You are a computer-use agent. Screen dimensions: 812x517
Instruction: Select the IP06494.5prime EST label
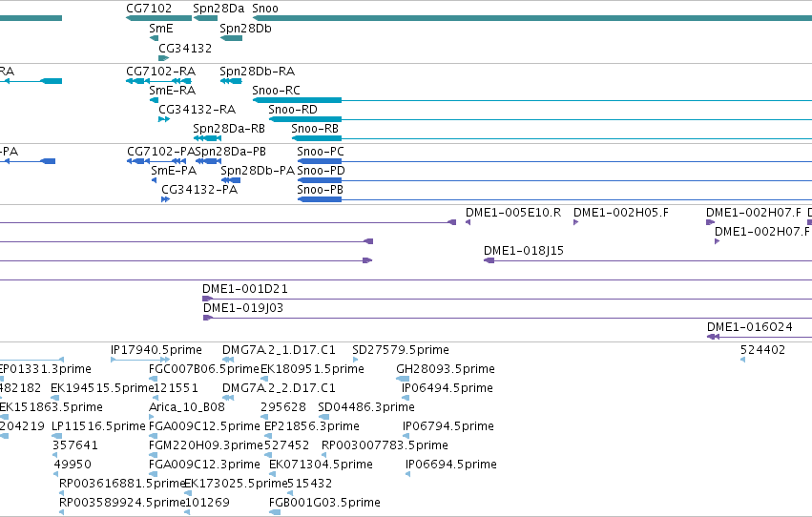[x=448, y=388]
